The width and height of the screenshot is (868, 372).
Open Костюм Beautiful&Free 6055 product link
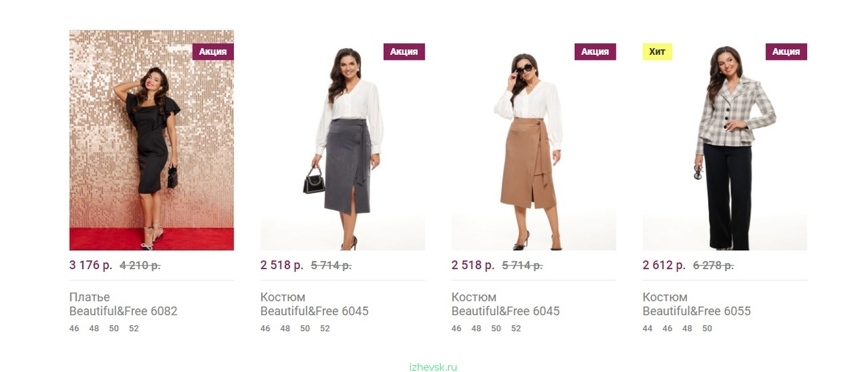(x=697, y=304)
